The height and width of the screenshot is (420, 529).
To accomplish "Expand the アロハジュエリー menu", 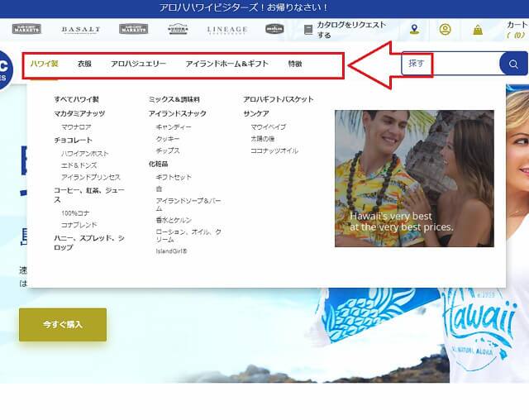I will (138, 64).
